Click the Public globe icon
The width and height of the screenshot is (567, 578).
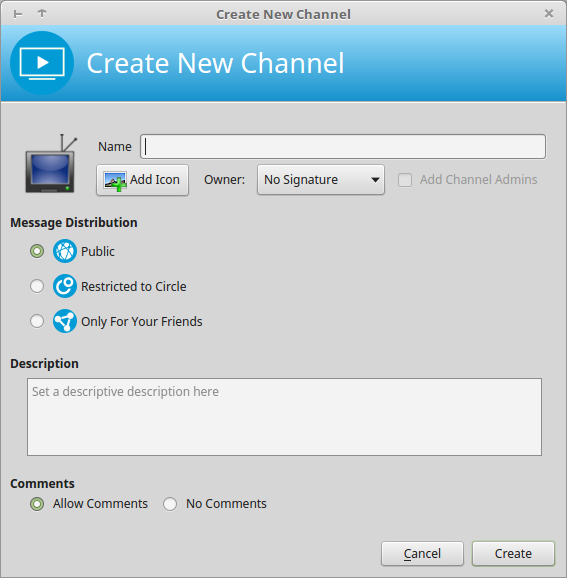[65, 251]
